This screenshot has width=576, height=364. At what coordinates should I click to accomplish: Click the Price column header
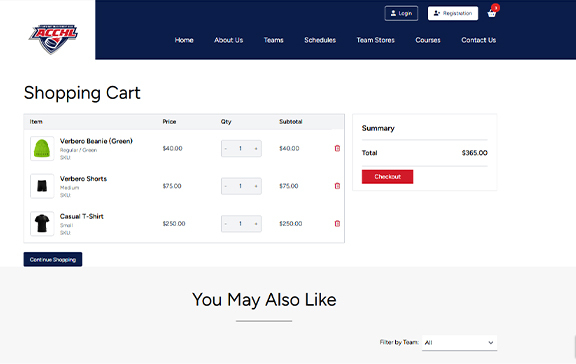[169, 122]
